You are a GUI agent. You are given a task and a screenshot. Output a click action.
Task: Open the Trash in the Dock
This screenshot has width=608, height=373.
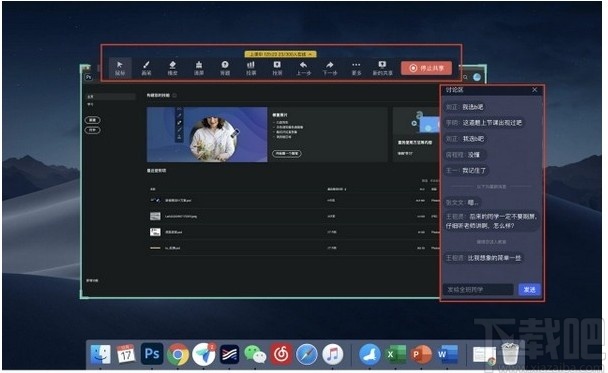tap(510, 353)
